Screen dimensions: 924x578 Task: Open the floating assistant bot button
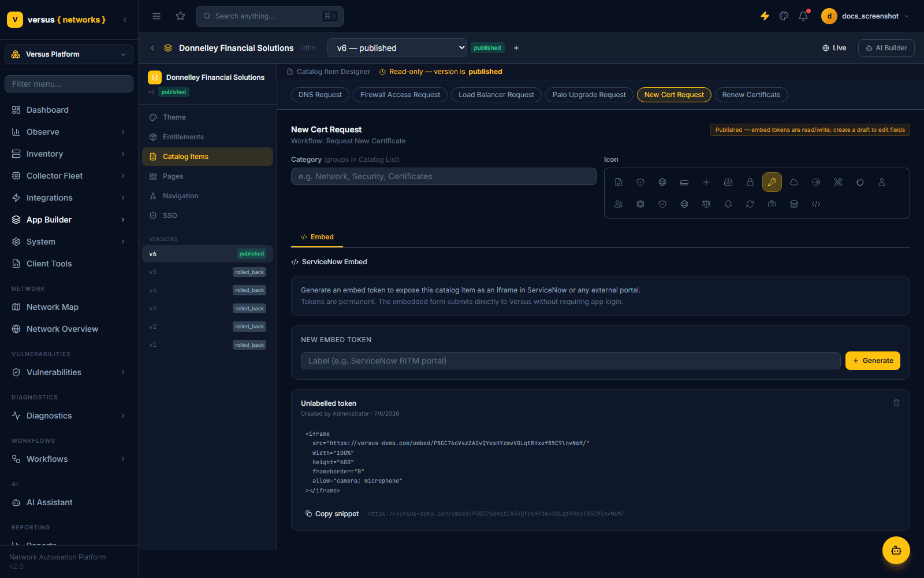pyautogui.click(x=896, y=550)
